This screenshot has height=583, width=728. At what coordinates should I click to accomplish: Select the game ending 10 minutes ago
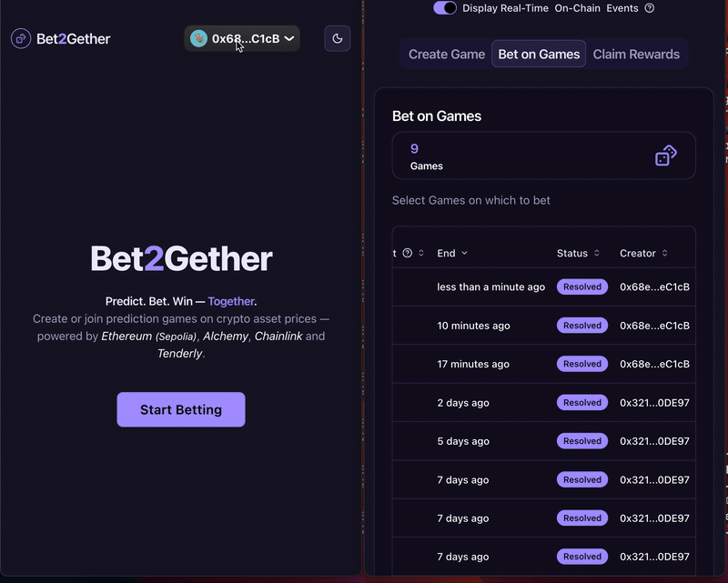(473, 326)
